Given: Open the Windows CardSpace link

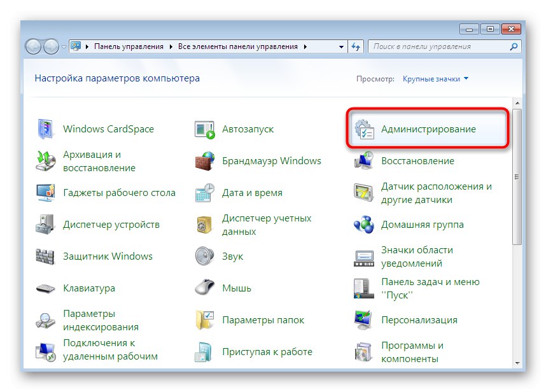Looking at the screenshot, I should [x=108, y=129].
